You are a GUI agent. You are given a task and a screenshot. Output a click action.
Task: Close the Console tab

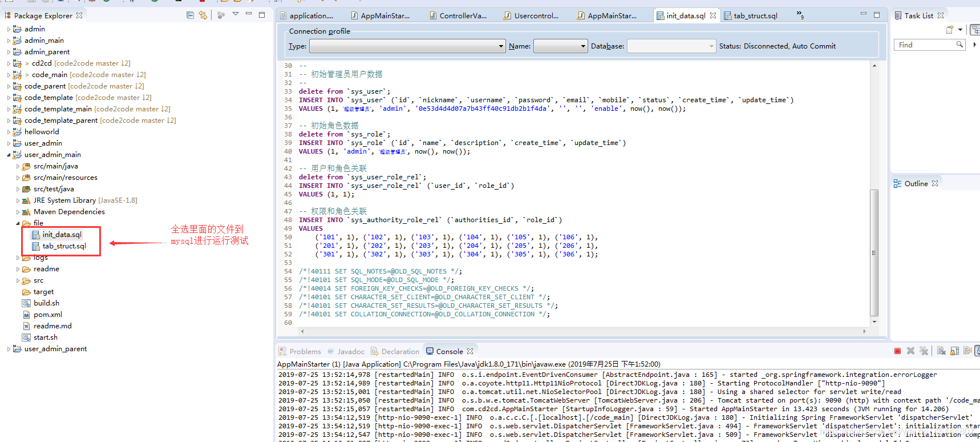[470, 351]
